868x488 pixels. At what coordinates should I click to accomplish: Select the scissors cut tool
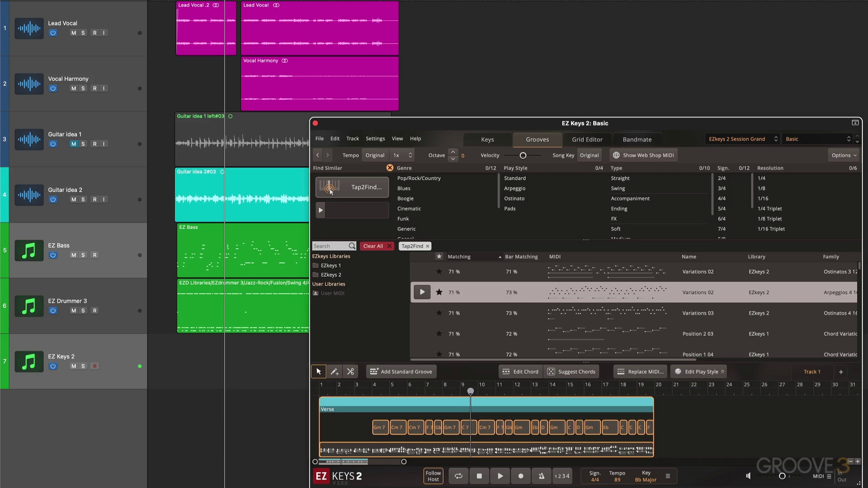coord(350,371)
